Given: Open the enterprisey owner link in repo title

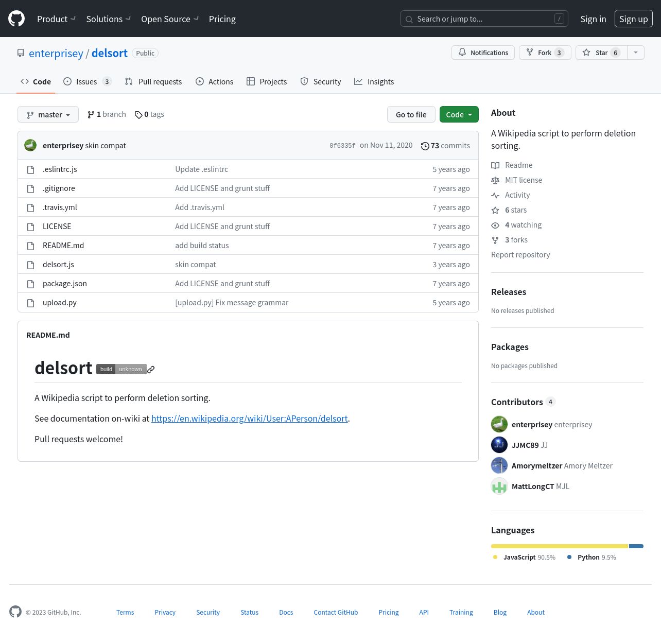Looking at the screenshot, I should point(56,54).
